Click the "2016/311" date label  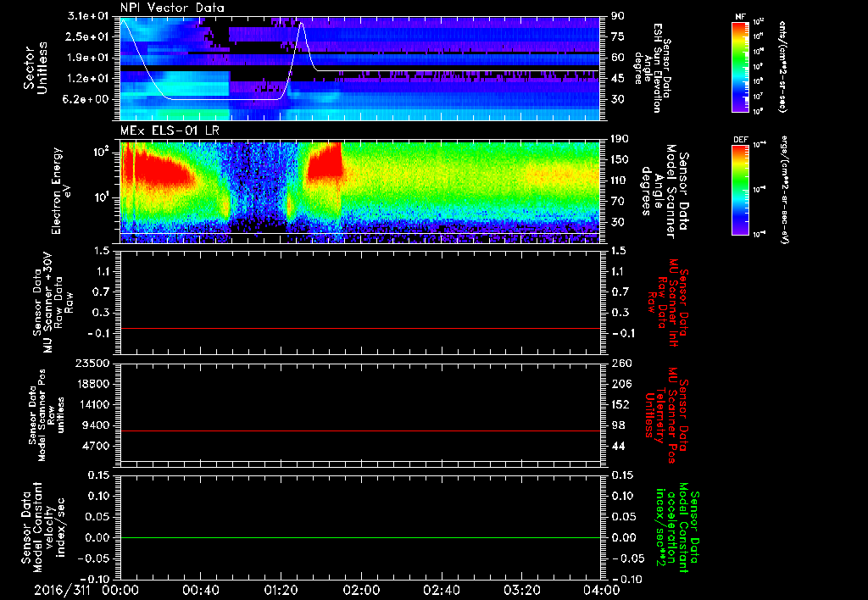point(61,590)
